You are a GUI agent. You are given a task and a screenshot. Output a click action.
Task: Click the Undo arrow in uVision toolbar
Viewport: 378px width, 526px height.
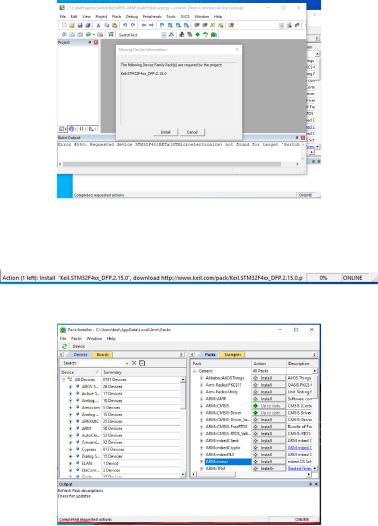click(125, 25)
